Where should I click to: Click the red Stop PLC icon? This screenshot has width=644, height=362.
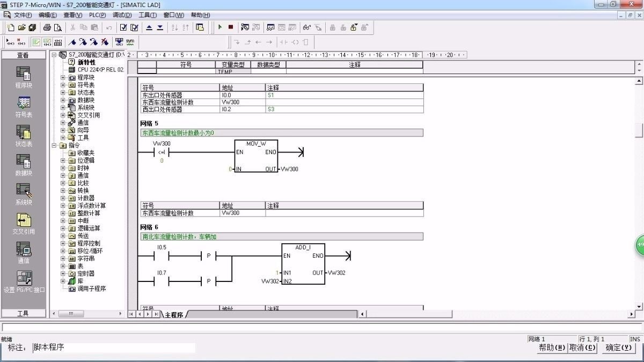[230, 27]
